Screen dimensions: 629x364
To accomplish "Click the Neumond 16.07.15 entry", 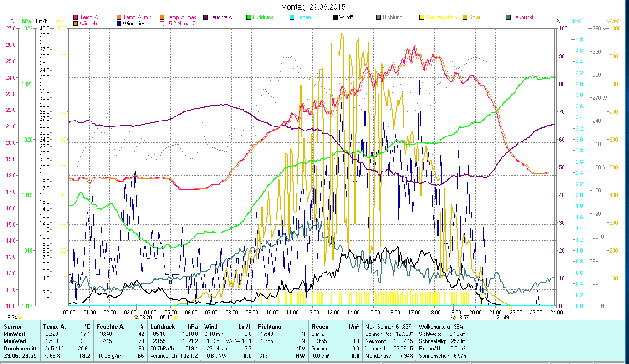I will 389,341.
